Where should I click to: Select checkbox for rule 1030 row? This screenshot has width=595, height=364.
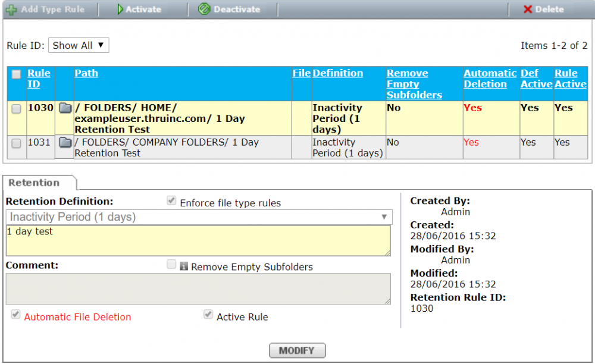pos(17,109)
